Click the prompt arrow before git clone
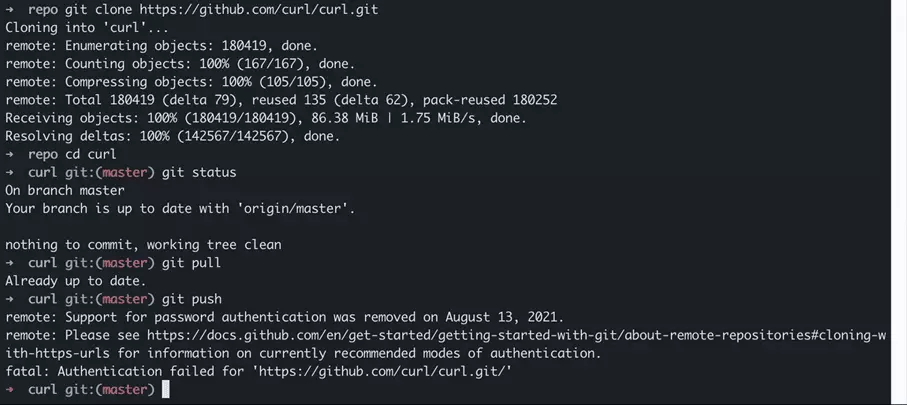907x405 pixels. pyautogui.click(x=9, y=9)
